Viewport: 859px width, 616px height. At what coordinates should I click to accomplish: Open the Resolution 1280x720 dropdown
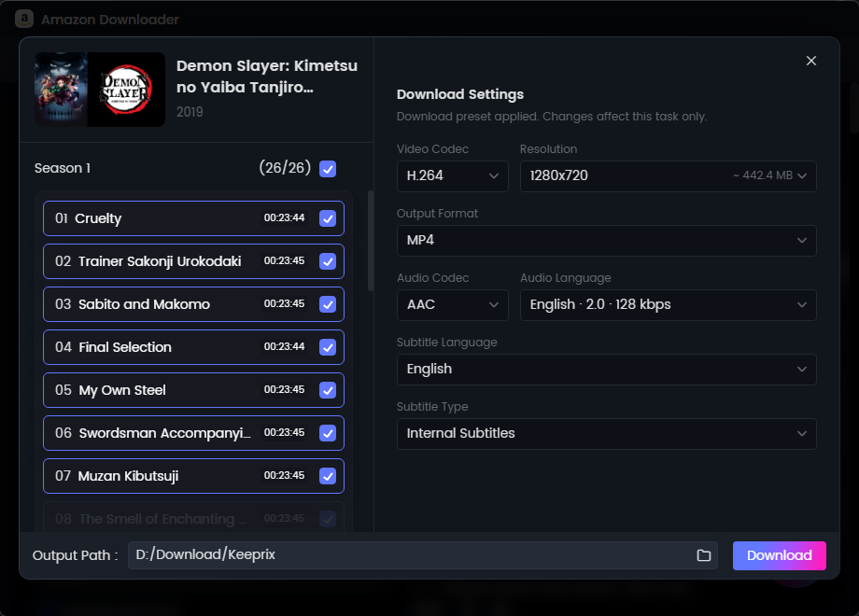(668, 176)
